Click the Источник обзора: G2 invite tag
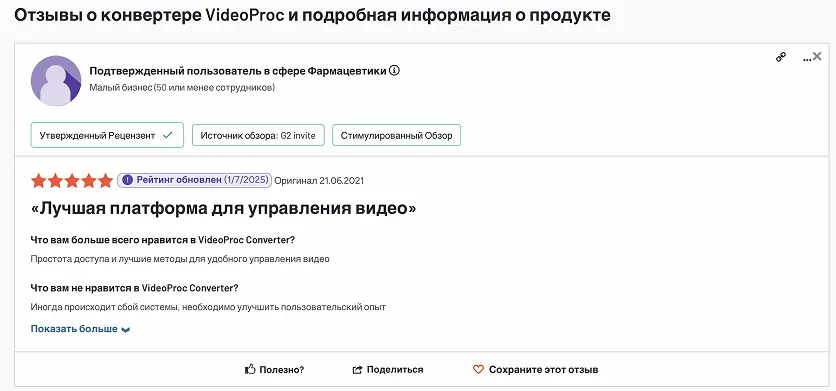 click(258, 135)
